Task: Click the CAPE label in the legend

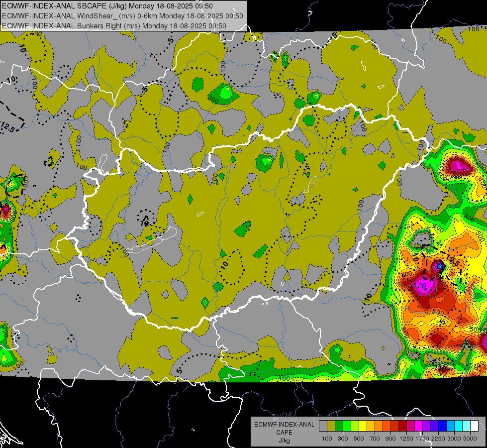Action: click(x=284, y=433)
